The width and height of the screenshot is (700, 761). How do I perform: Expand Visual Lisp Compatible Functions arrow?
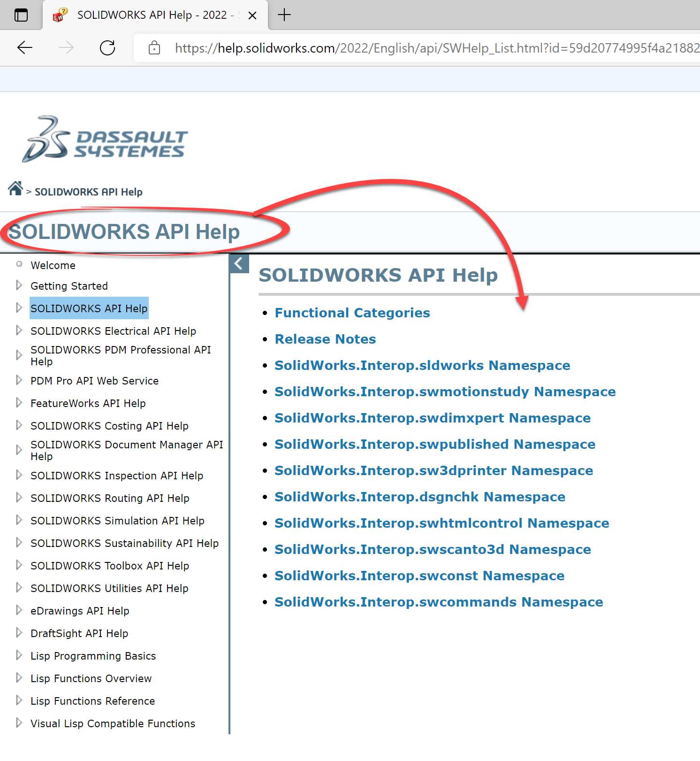pos(19,723)
